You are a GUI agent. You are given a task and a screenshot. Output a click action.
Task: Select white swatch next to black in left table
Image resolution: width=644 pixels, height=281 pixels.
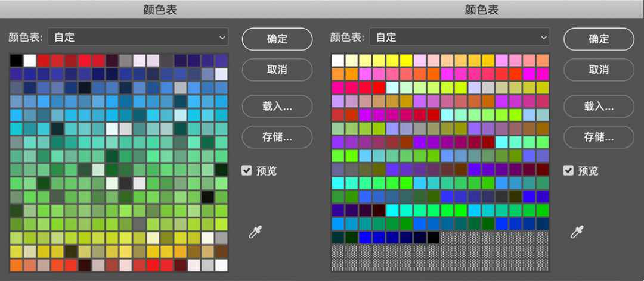tap(30, 60)
